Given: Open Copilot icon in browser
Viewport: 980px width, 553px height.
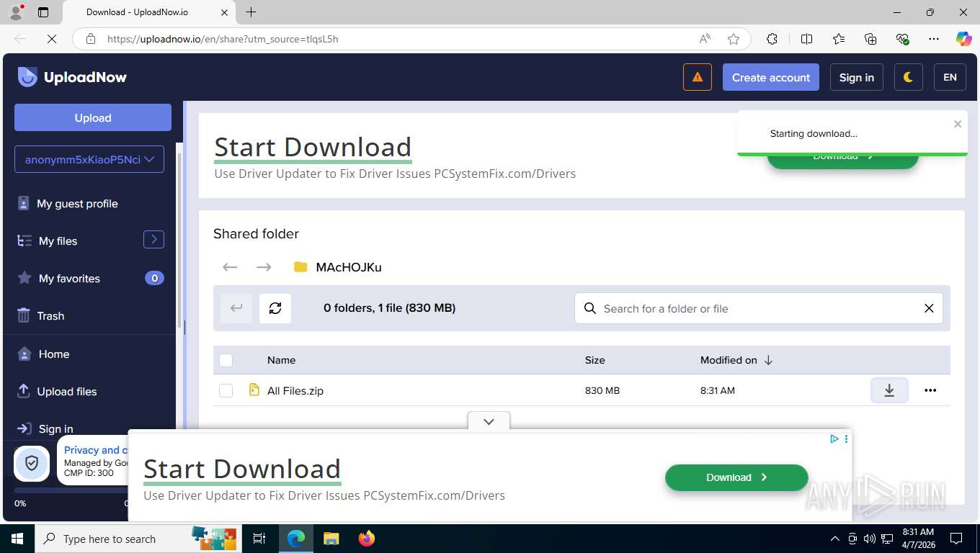Looking at the screenshot, I should [963, 39].
